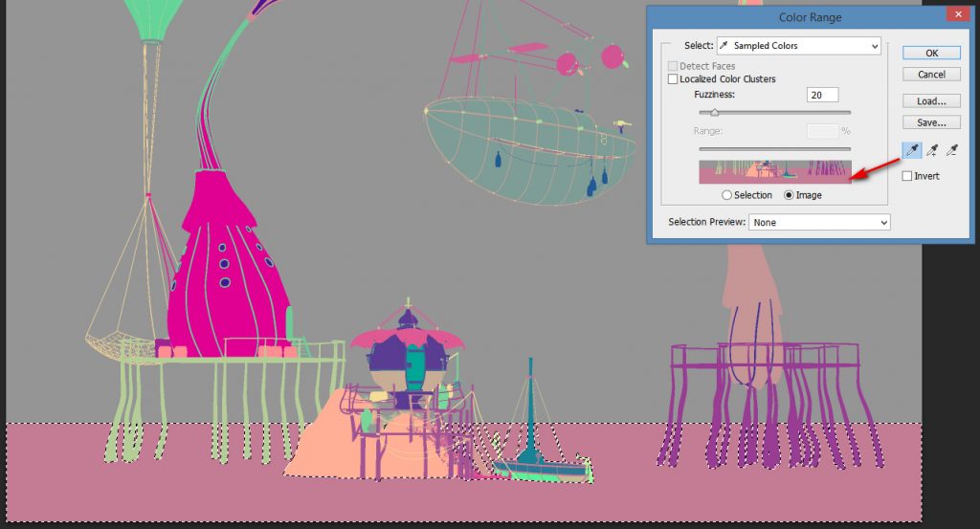
Task: Choose the Add to Sample eyedropper
Action: (931, 150)
